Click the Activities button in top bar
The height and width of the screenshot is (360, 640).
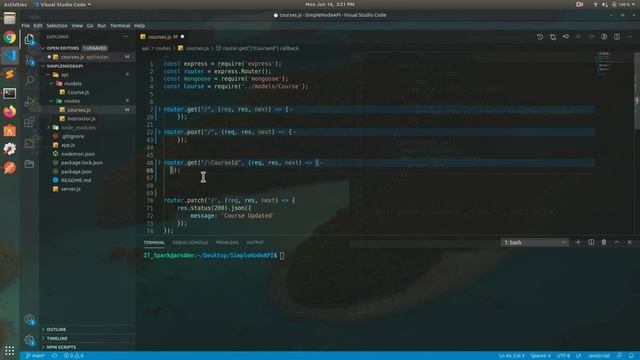[x=15, y=4]
